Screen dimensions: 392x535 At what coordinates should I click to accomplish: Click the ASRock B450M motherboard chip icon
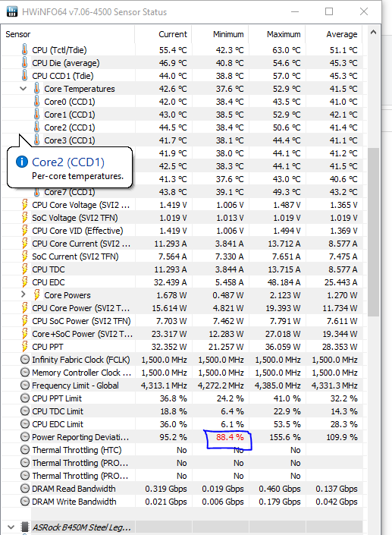click(24, 527)
